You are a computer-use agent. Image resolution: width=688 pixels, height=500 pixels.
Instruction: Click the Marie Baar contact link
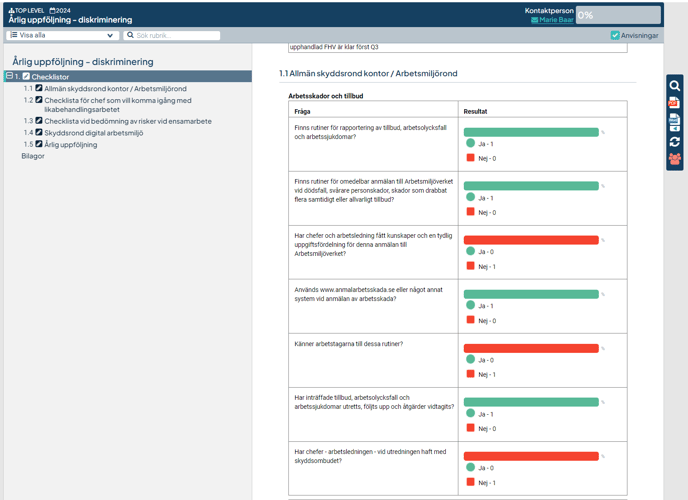click(556, 20)
